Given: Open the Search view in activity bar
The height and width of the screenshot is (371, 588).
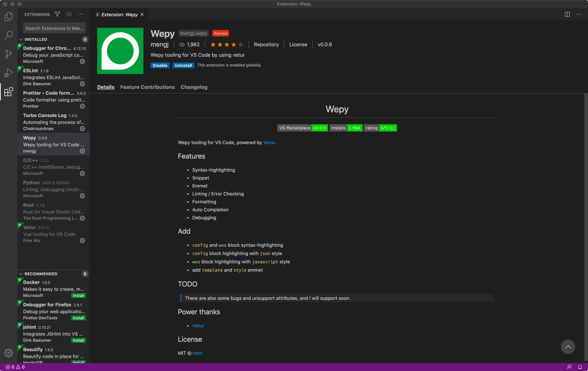Looking at the screenshot, I should 8,35.
